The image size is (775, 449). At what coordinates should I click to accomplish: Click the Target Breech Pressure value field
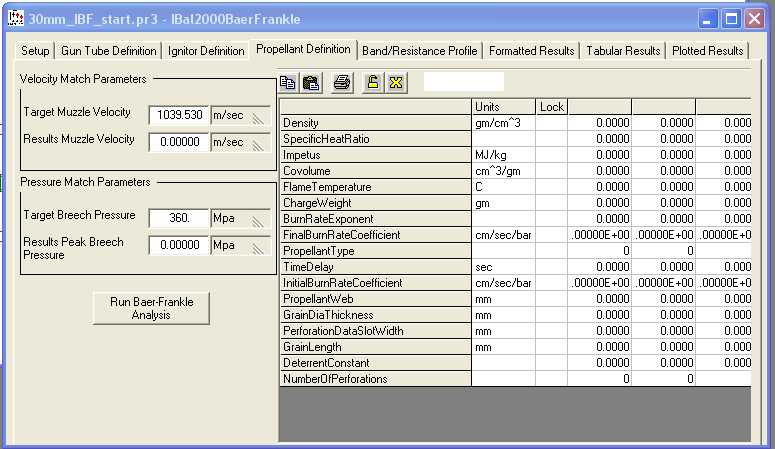pyautogui.click(x=178, y=217)
